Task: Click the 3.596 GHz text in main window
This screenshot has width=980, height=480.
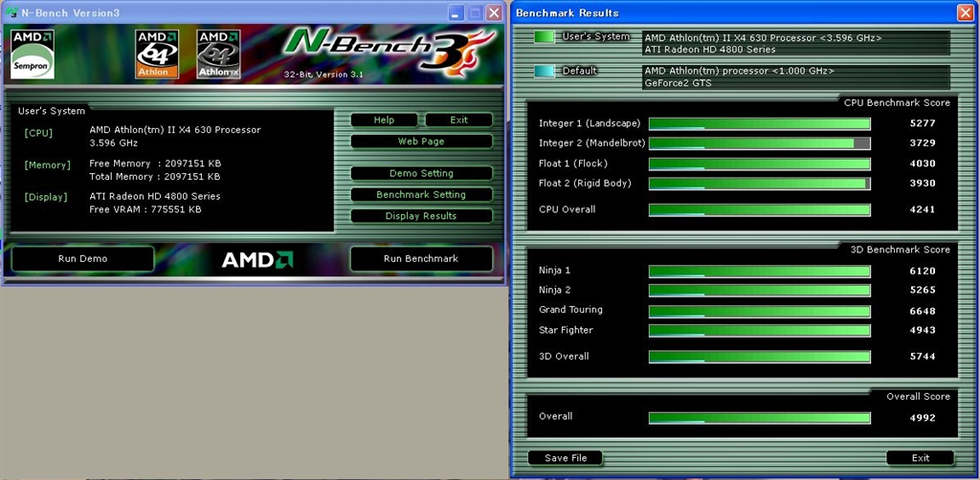Action: 114,142
